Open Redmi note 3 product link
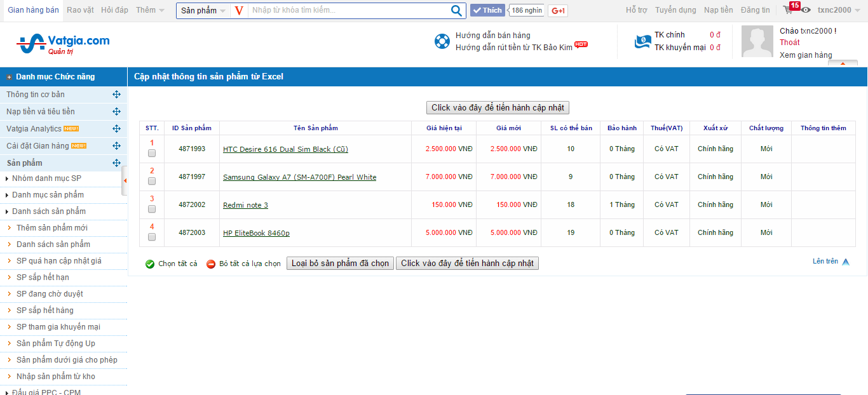The width and height of the screenshot is (868, 395). click(x=245, y=205)
